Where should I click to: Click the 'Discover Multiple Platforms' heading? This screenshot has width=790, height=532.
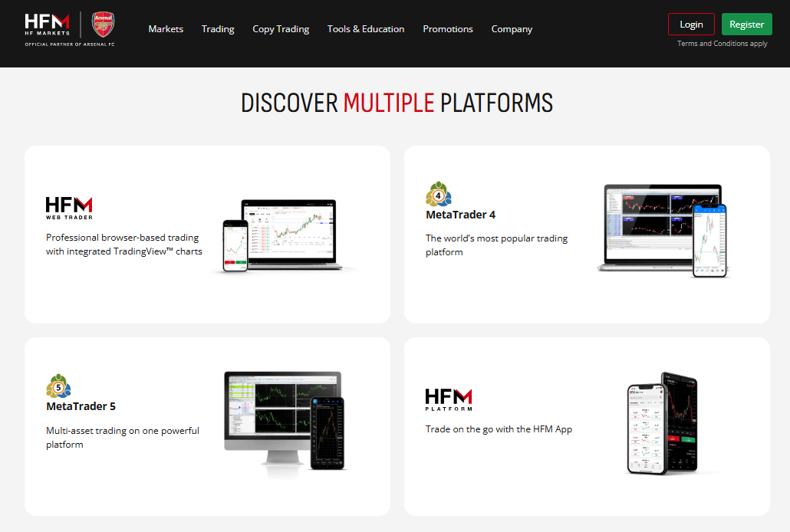pos(397,103)
